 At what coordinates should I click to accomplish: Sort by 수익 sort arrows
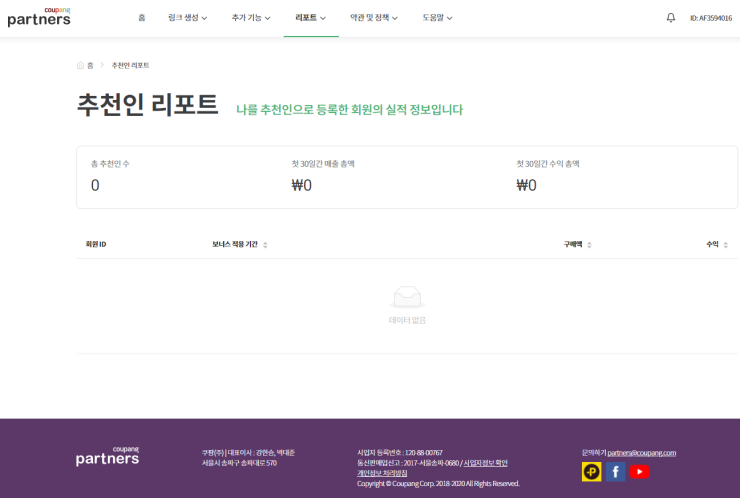pos(725,245)
